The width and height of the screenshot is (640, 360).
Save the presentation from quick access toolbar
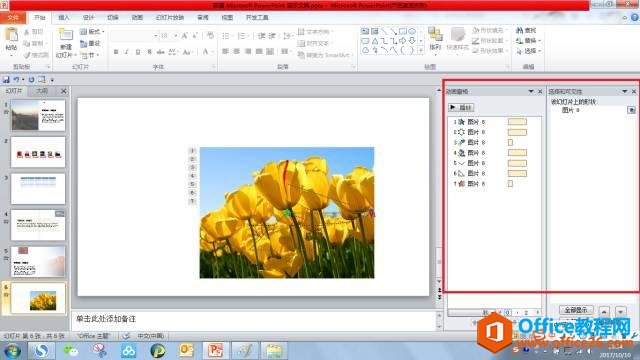(x=6, y=80)
